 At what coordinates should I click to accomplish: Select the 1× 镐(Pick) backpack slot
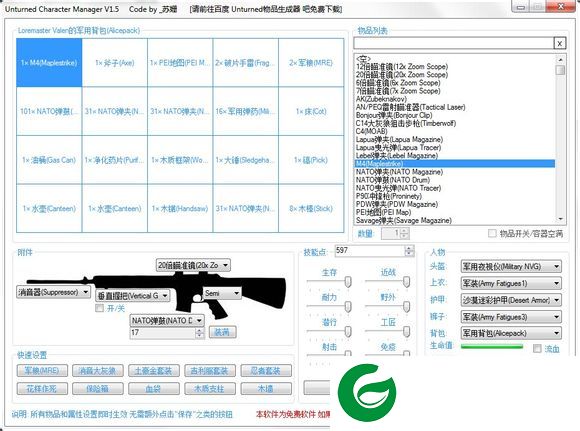311,160
